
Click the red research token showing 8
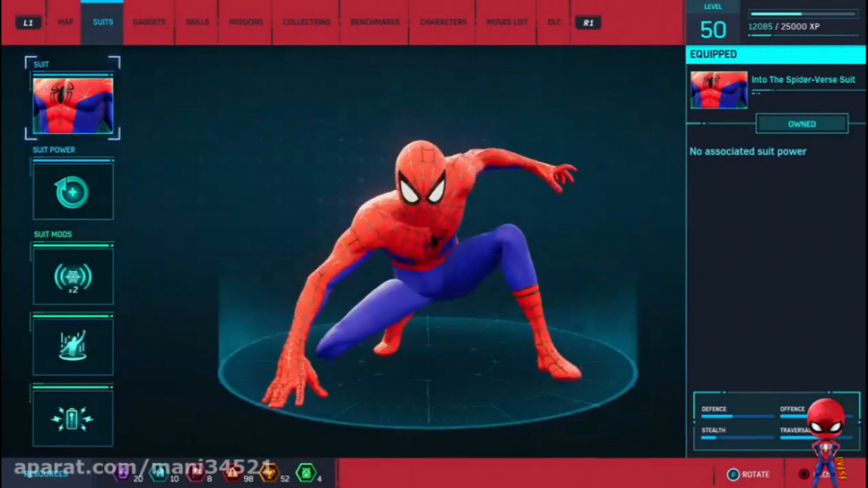click(x=196, y=474)
